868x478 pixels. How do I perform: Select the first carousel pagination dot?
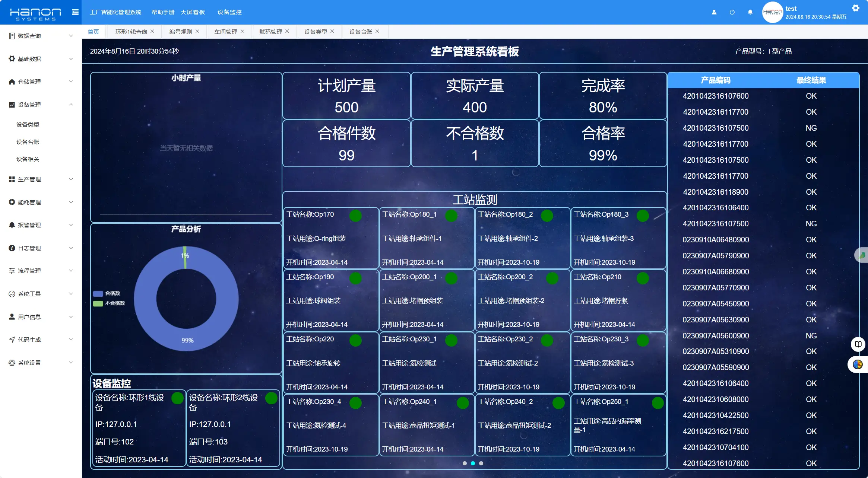point(465,463)
